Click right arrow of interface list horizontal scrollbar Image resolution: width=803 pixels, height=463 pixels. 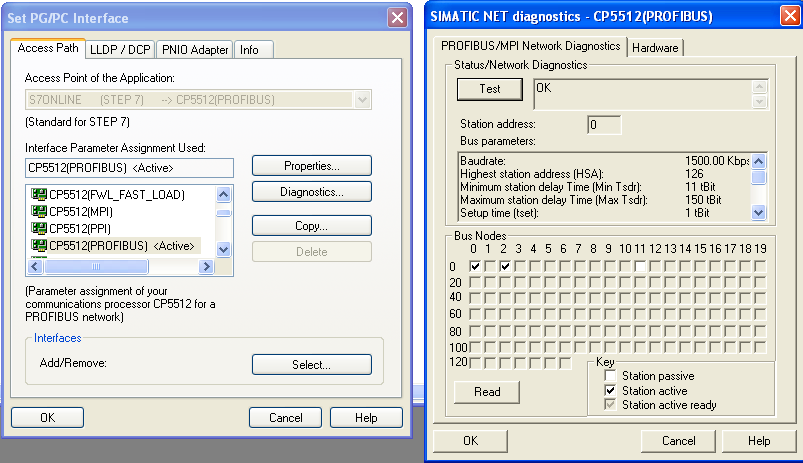206,266
